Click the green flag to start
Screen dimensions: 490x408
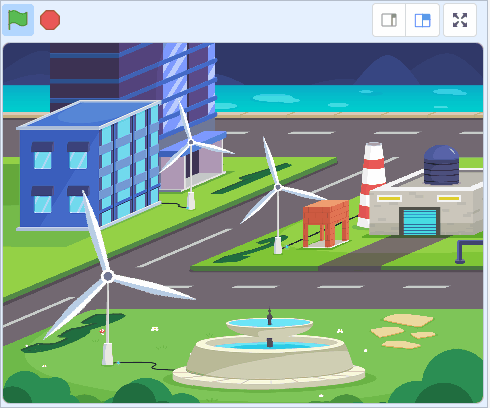coord(18,20)
